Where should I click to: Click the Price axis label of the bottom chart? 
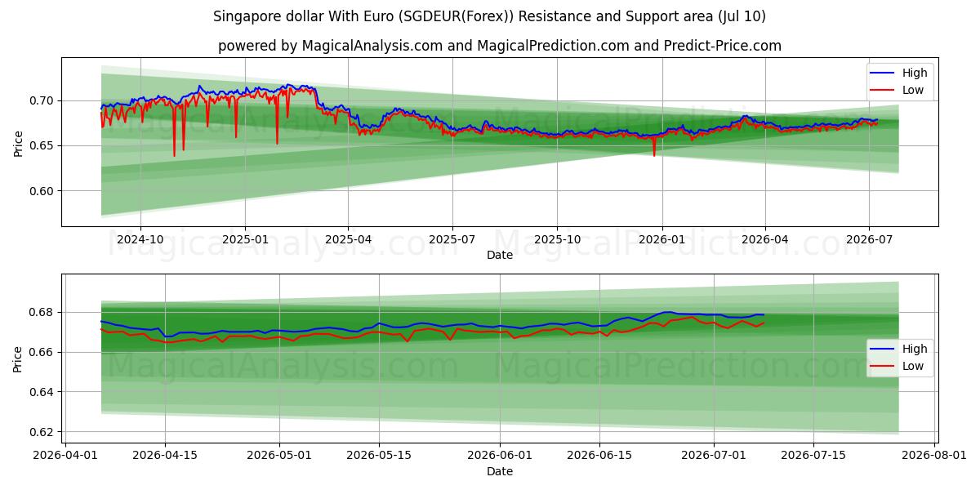(18, 359)
